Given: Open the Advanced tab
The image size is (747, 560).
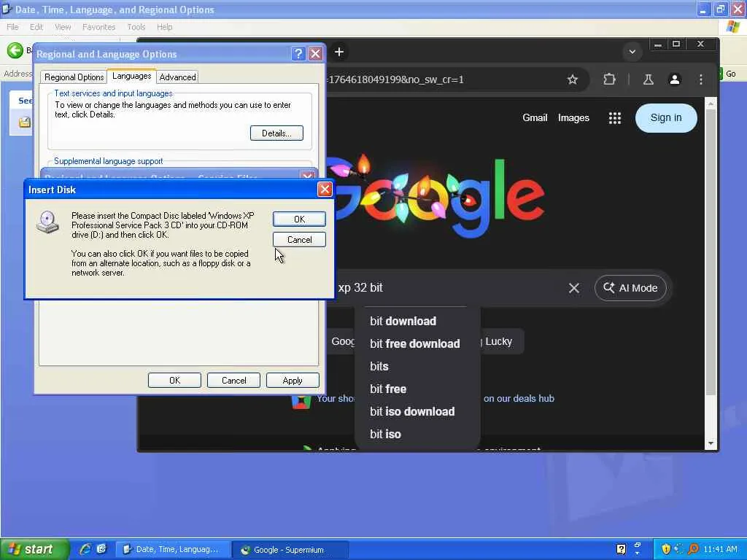Looking at the screenshot, I should (x=177, y=77).
